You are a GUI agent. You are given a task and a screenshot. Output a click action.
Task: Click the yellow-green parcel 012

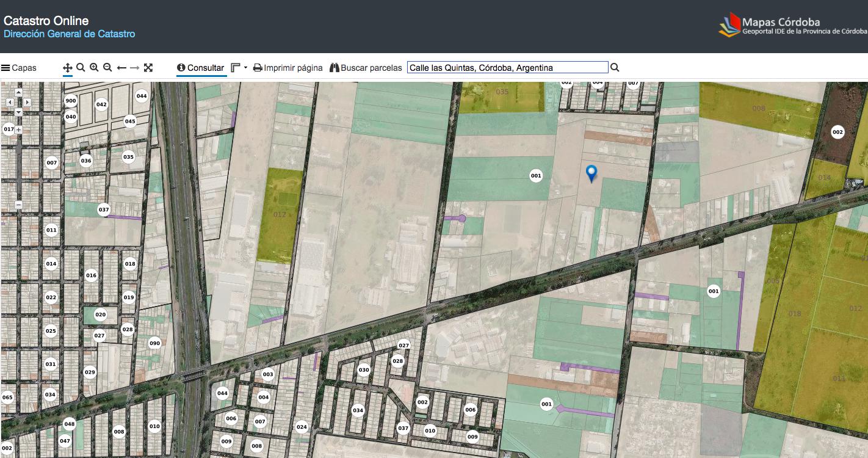280,214
